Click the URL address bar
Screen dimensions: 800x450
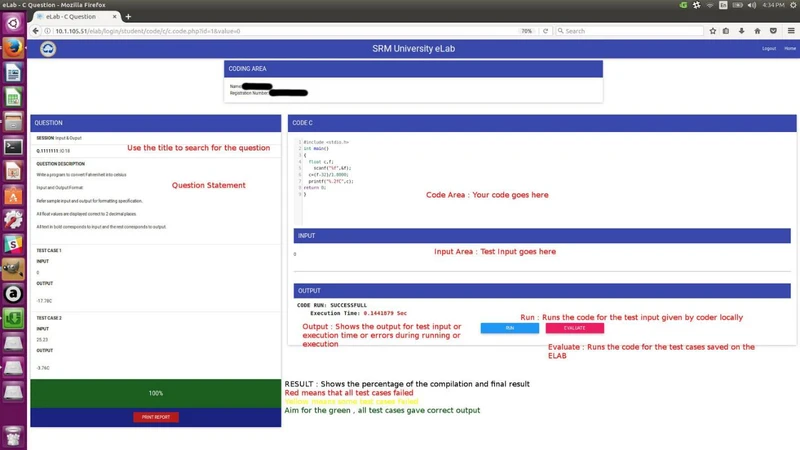pos(270,31)
